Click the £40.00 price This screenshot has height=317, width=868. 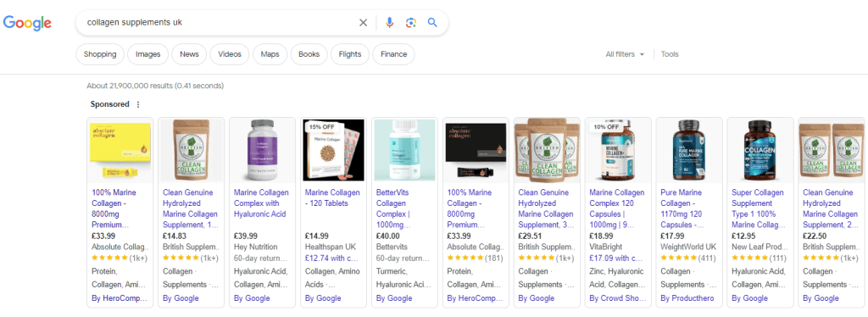click(x=388, y=236)
